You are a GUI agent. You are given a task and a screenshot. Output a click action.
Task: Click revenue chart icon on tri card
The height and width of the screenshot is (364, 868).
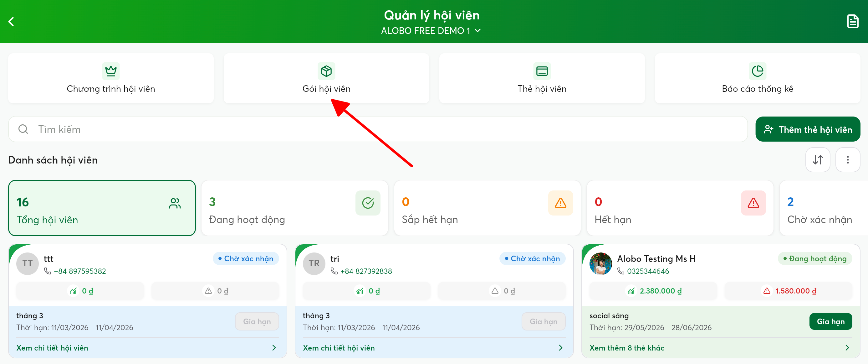360,291
